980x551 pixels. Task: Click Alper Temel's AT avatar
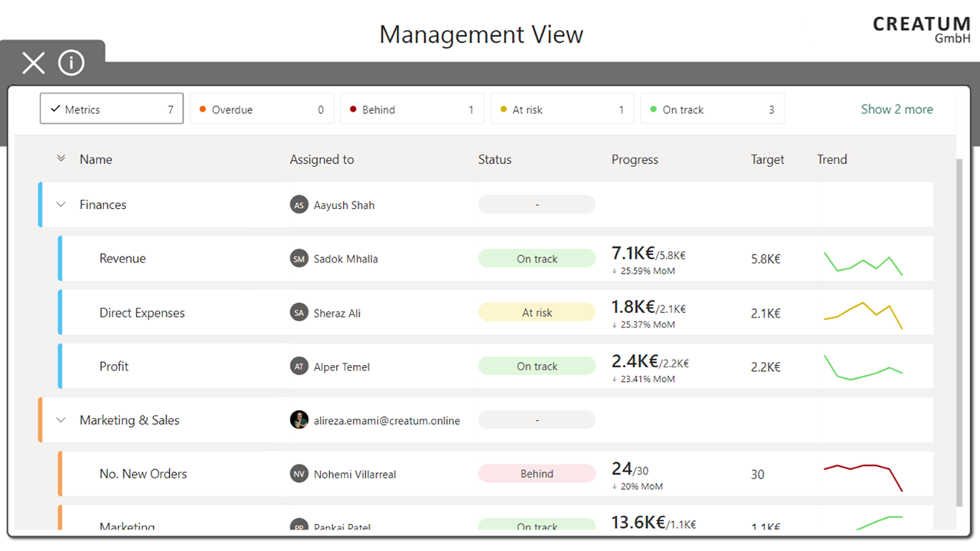pos(299,367)
